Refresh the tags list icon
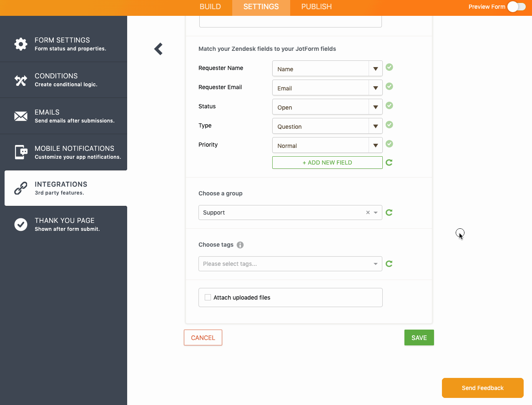Screen dimensions: 532x405 coord(389,264)
